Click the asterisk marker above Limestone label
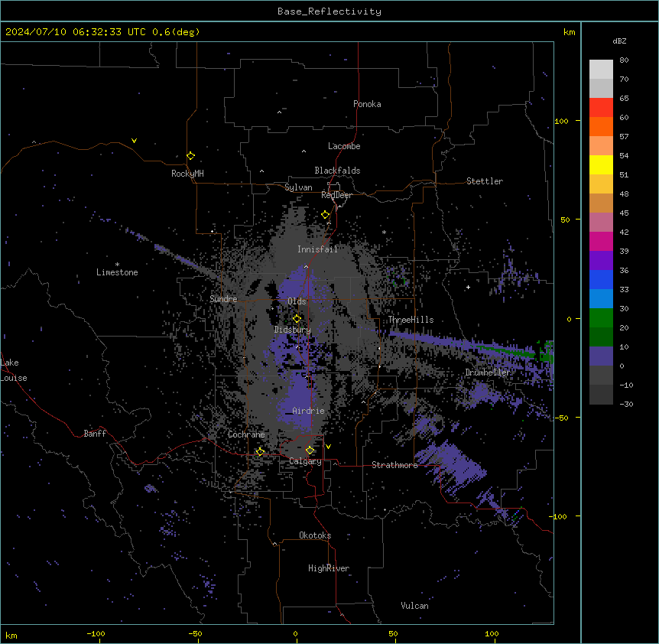The height and width of the screenshot is (644, 659). pyautogui.click(x=117, y=265)
